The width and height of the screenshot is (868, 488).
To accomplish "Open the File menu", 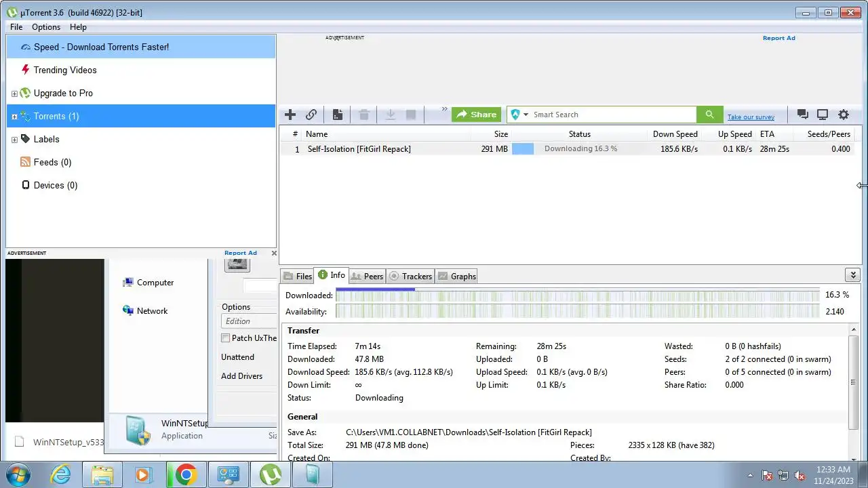I will (x=16, y=27).
